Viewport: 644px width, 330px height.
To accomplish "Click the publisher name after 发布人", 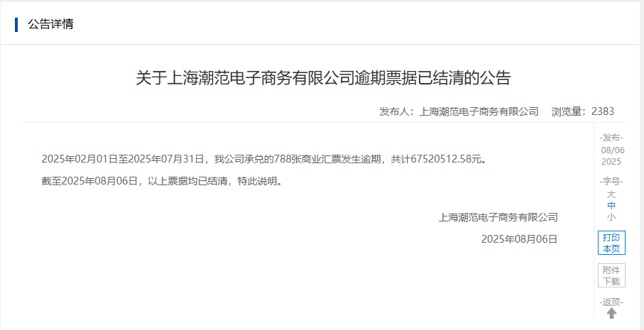I will (479, 111).
